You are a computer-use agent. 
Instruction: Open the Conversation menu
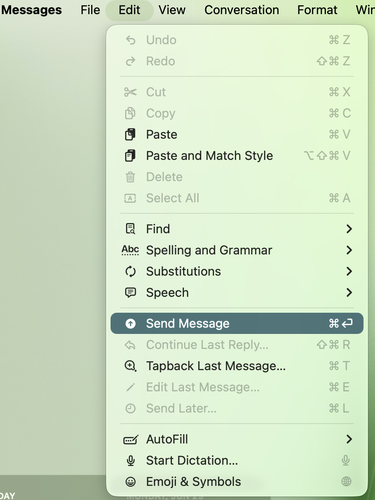click(x=242, y=10)
